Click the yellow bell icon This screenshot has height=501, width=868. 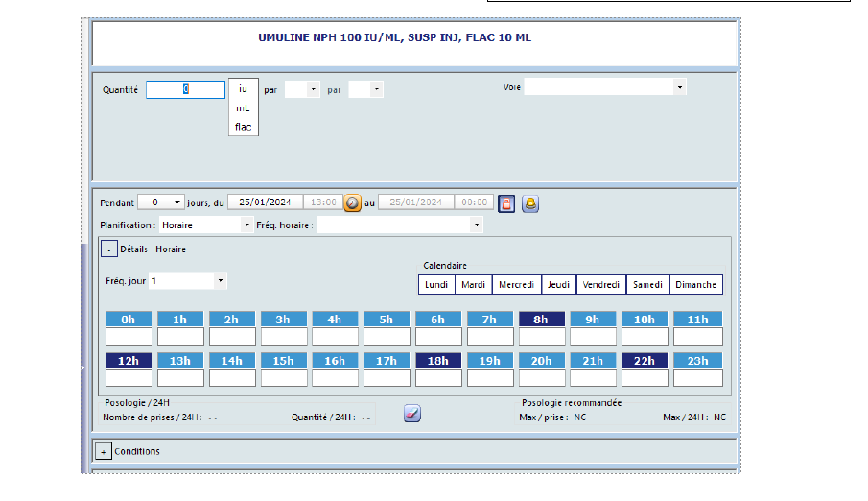coord(530,203)
